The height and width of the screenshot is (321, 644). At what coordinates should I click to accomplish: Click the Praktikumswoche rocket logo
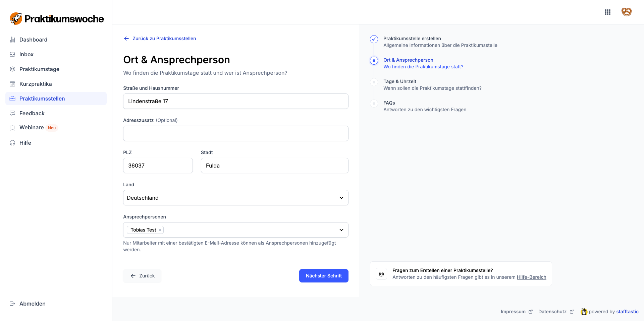[16, 19]
